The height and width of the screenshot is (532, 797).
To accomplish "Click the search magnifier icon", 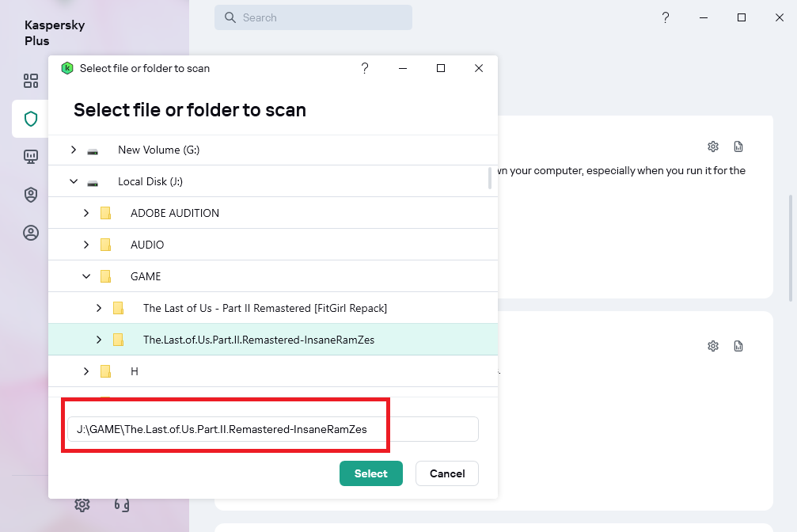I will pyautogui.click(x=230, y=17).
